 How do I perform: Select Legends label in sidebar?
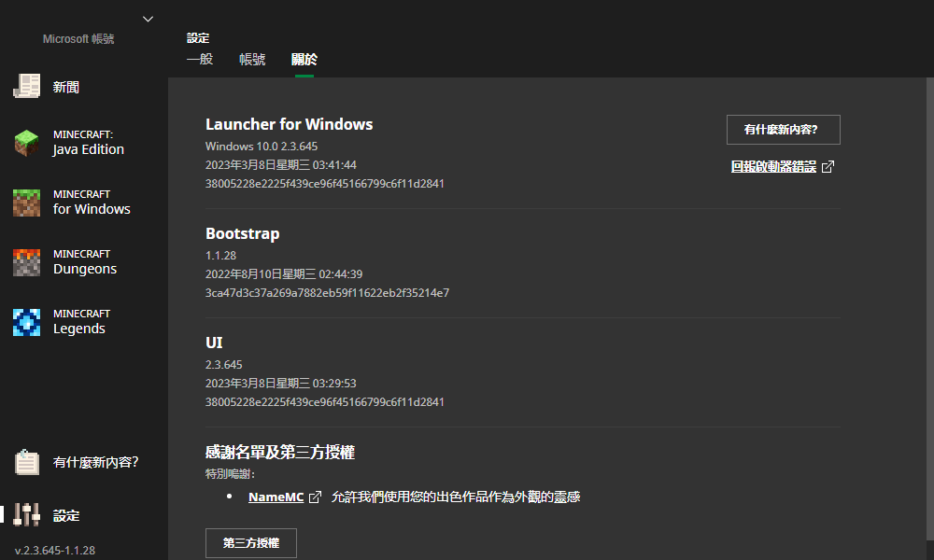78,329
